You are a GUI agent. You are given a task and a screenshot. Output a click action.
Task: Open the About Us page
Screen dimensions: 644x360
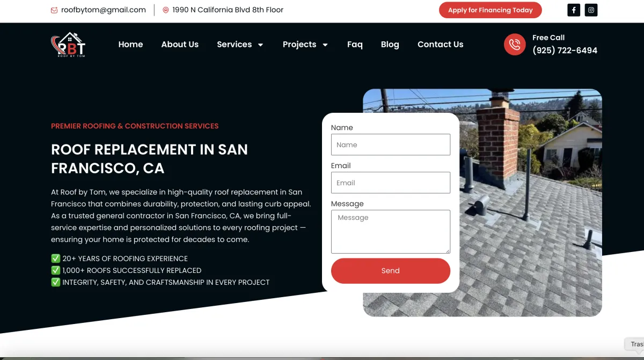point(180,45)
